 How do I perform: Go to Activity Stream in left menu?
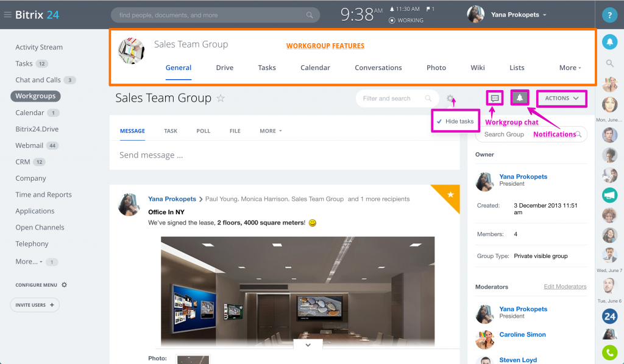39,47
